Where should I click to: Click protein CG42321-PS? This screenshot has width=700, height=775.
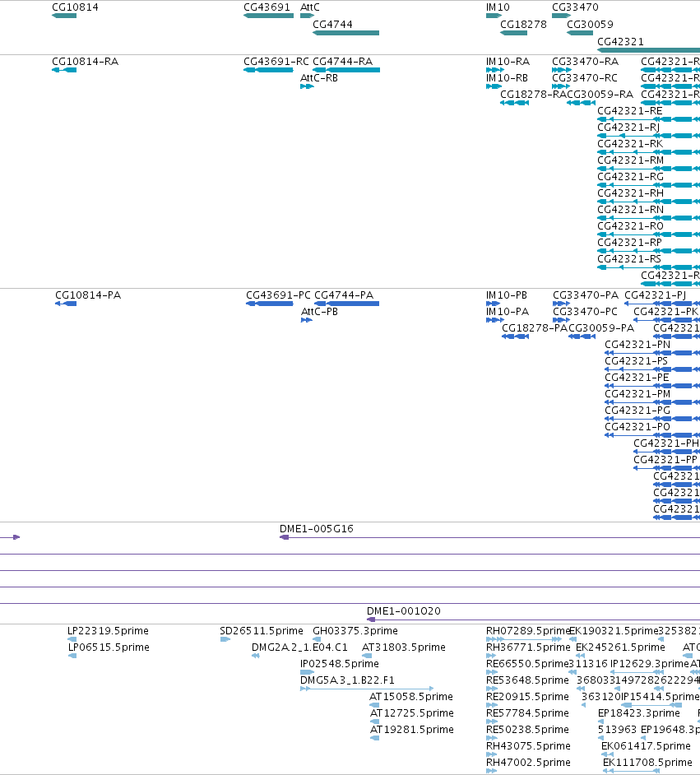point(652,369)
